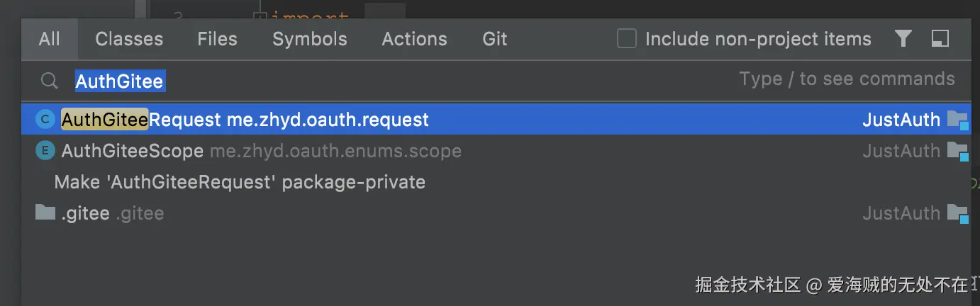Click the class icon beside AuthGiteeRequest
Viewport: 980px width, 306px height.
pos(45,120)
